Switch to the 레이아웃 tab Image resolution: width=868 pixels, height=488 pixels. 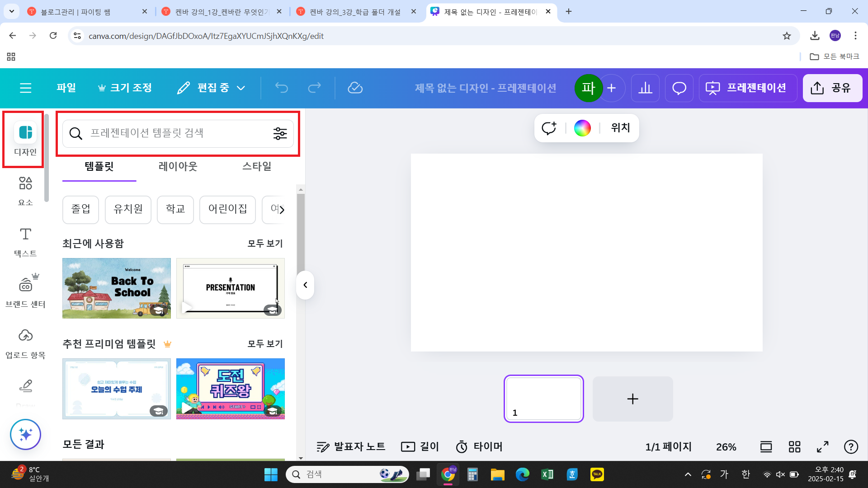point(178,166)
